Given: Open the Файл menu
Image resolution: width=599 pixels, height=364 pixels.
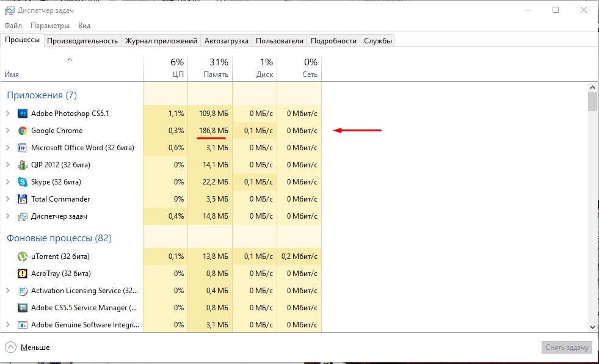Looking at the screenshot, I should pyautogui.click(x=13, y=26).
